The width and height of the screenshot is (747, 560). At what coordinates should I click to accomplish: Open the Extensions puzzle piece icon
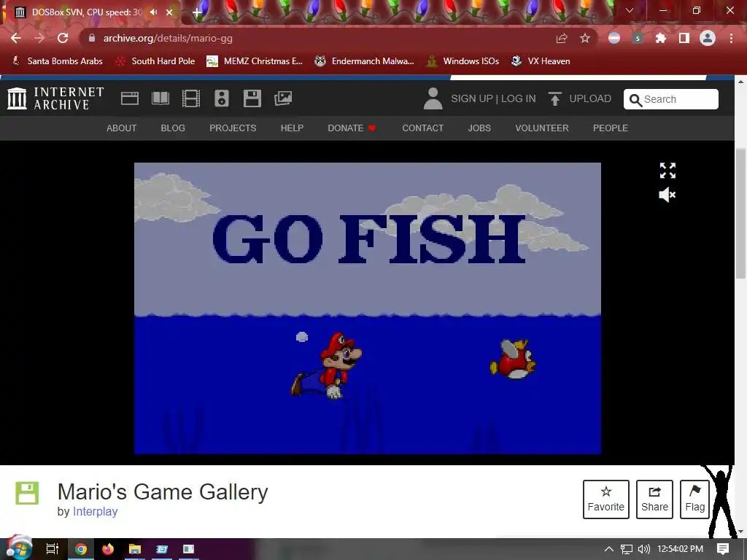tap(661, 39)
